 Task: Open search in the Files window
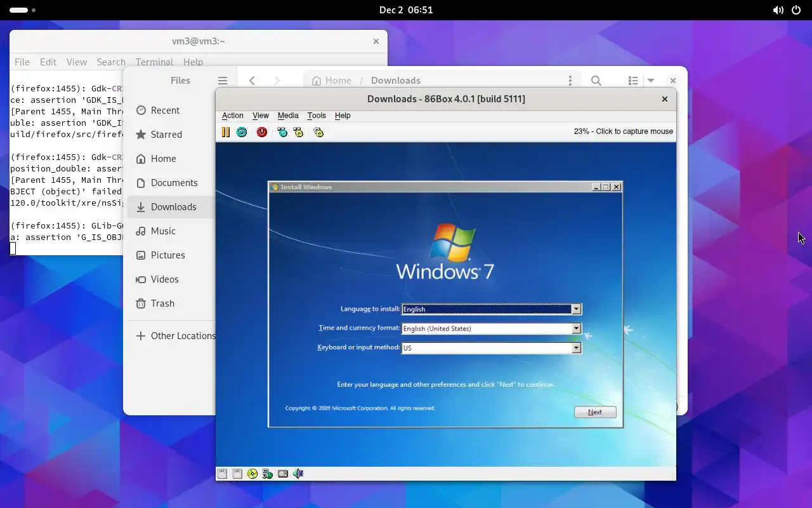pyautogui.click(x=596, y=81)
